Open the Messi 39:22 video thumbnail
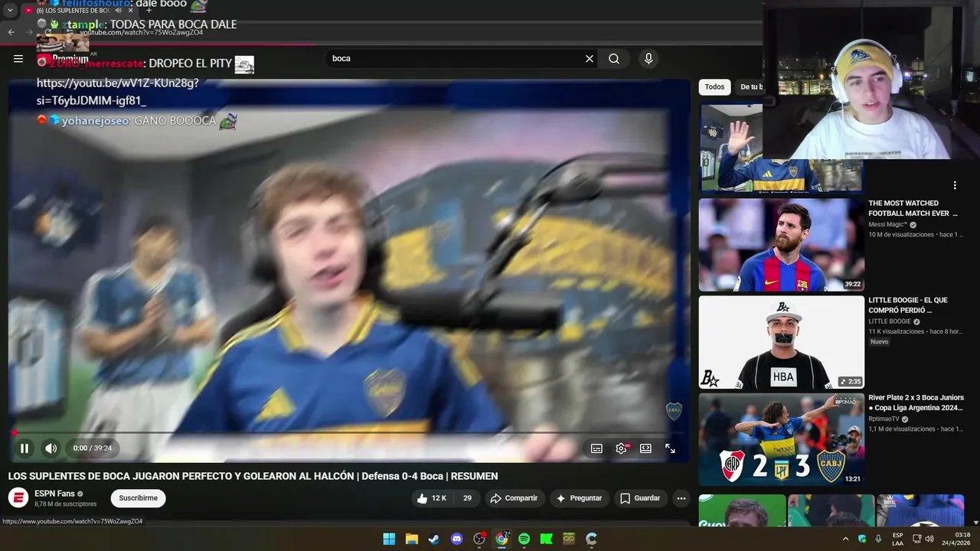This screenshot has height=551, width=980. pos(782,245)
